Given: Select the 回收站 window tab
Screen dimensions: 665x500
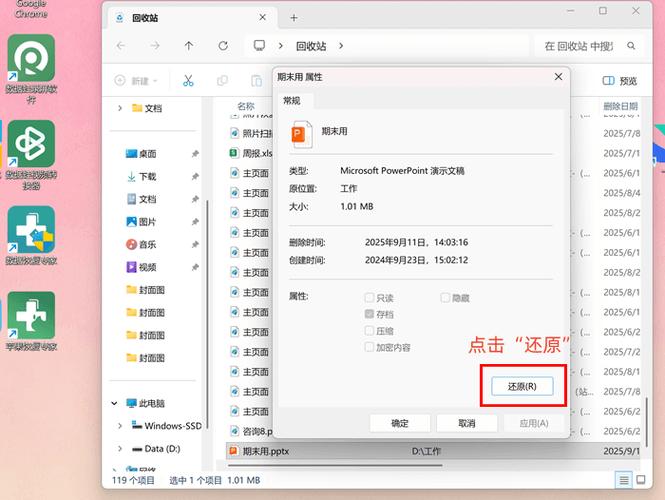Looking at the screenshot, I should pyautogui.click(x=191, y=18).
